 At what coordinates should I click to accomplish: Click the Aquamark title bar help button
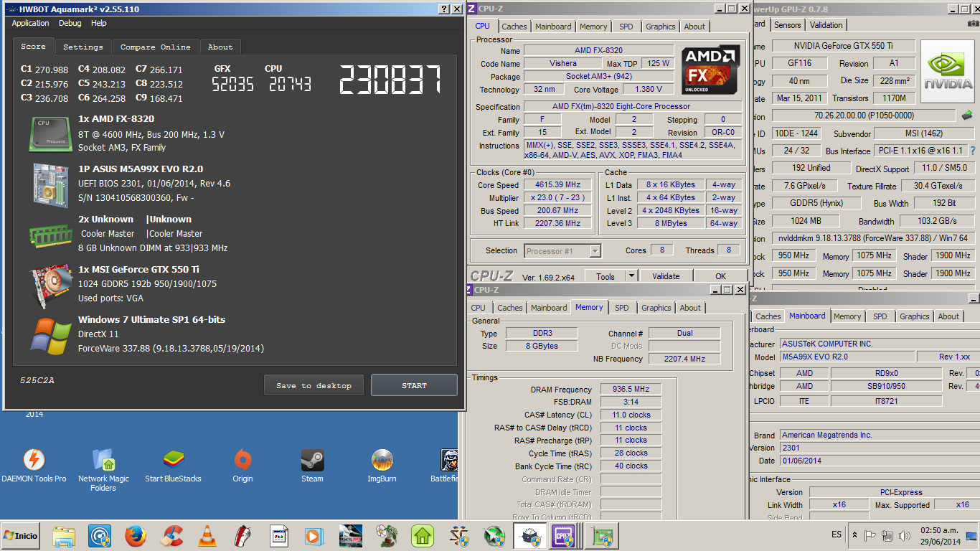coord(443,9)
